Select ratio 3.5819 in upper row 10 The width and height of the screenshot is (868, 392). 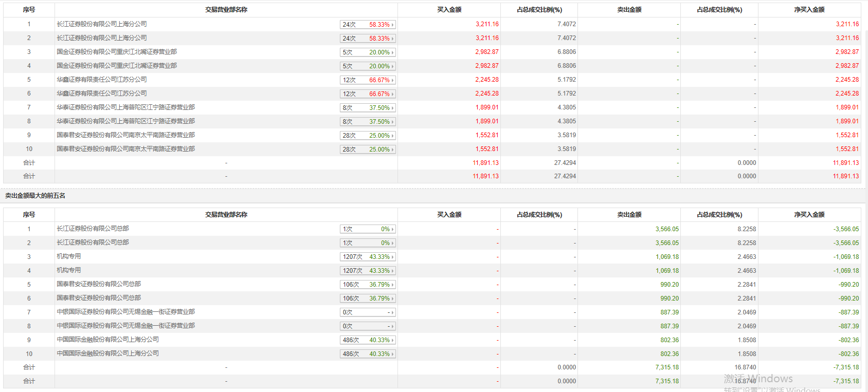coord(567,149)
